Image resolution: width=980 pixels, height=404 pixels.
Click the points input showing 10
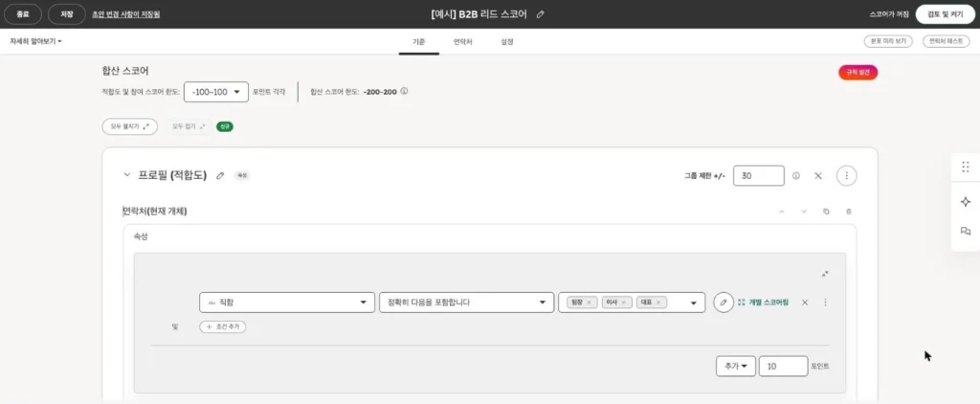point(783,367)
